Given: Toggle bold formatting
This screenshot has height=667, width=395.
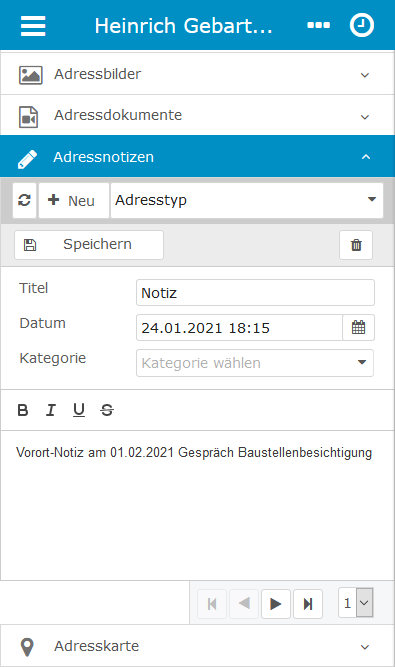Looking at the screenshot, I should pos(23,410).
